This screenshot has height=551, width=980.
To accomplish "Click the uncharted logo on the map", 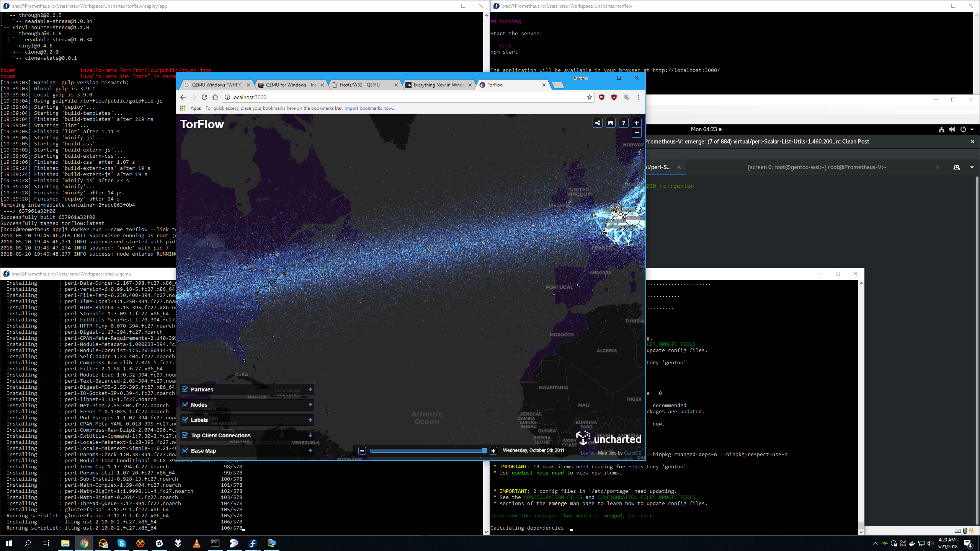I will tap(609, 438).
